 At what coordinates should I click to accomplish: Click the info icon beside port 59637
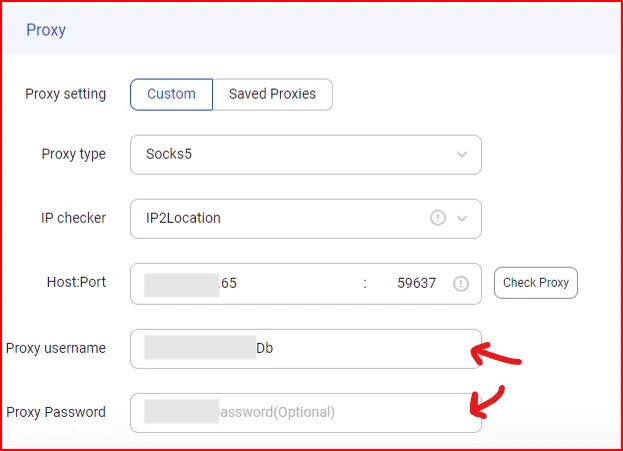point(460,284)
